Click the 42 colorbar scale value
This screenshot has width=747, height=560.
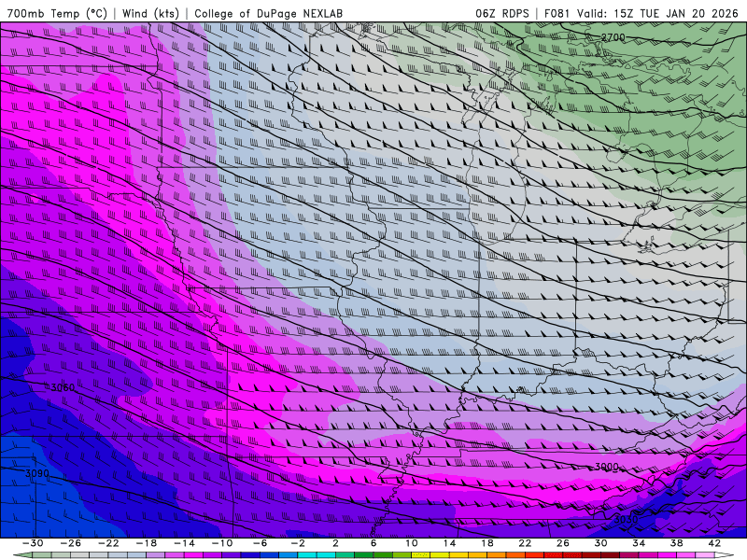(x=714, y=543)
